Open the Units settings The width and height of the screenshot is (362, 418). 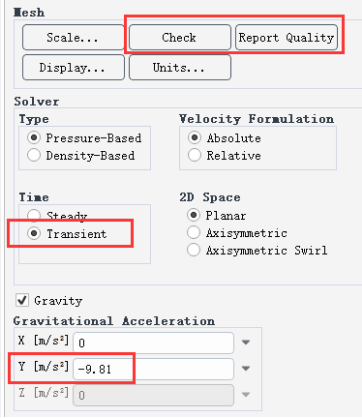click(x=180, y=68)
